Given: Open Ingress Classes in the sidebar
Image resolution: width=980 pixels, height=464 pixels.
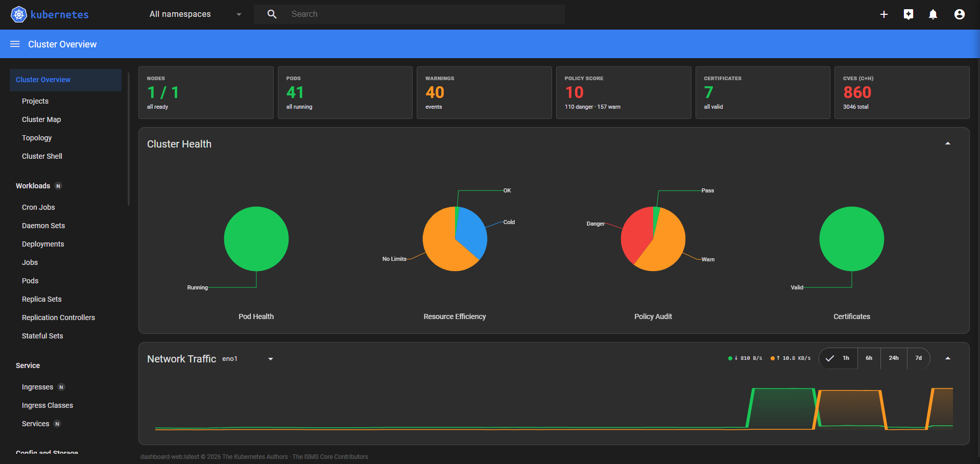Looking at the screenshot, I should 47,405.
